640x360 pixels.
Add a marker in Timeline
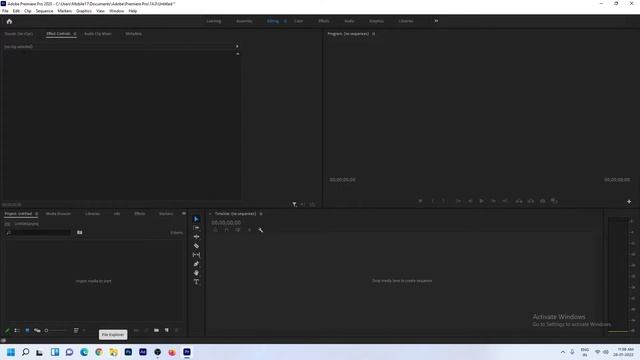[249, 230]
